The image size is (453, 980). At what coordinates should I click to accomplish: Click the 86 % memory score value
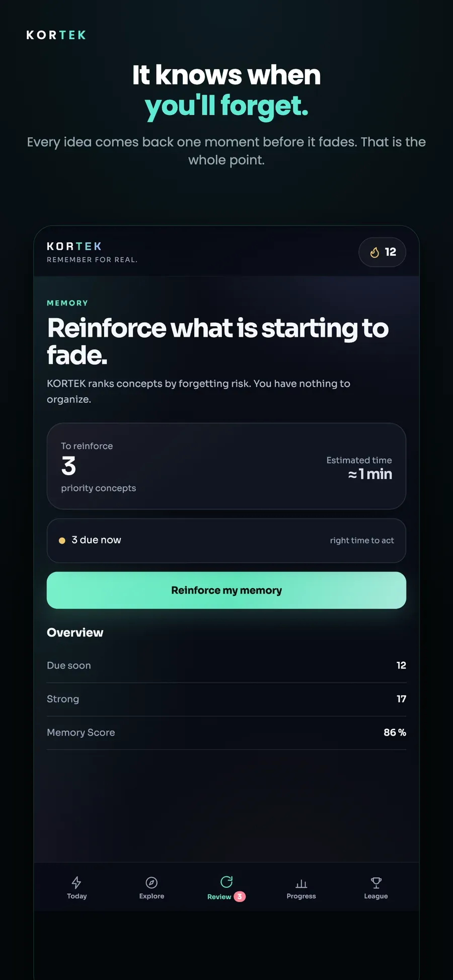click(395, 732)
